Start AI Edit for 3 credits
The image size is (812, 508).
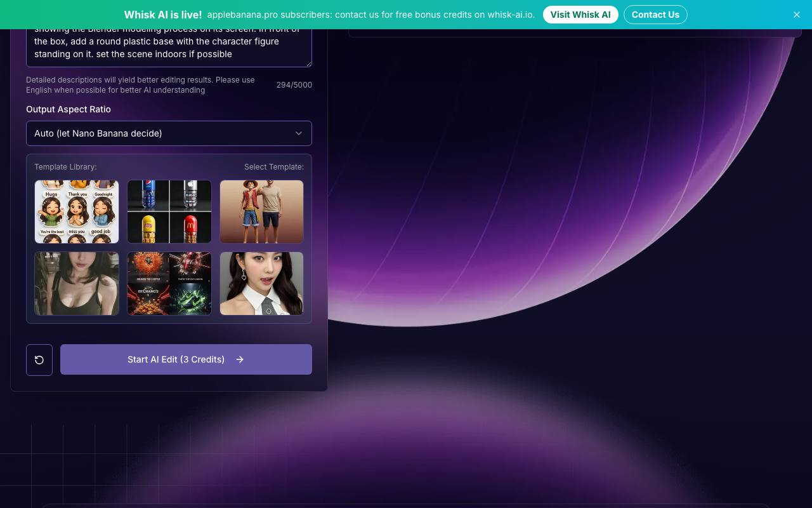[186, 359]
